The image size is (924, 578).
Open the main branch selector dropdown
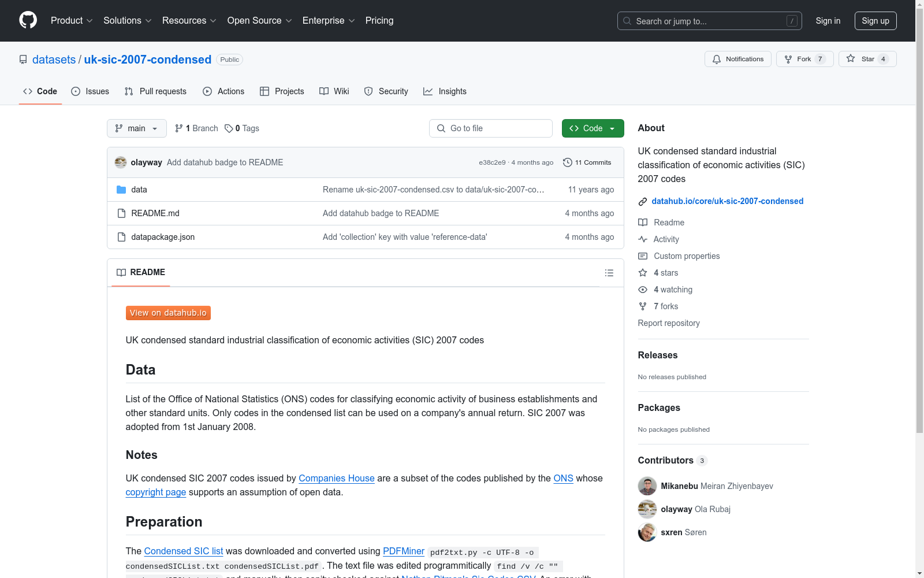137,128
